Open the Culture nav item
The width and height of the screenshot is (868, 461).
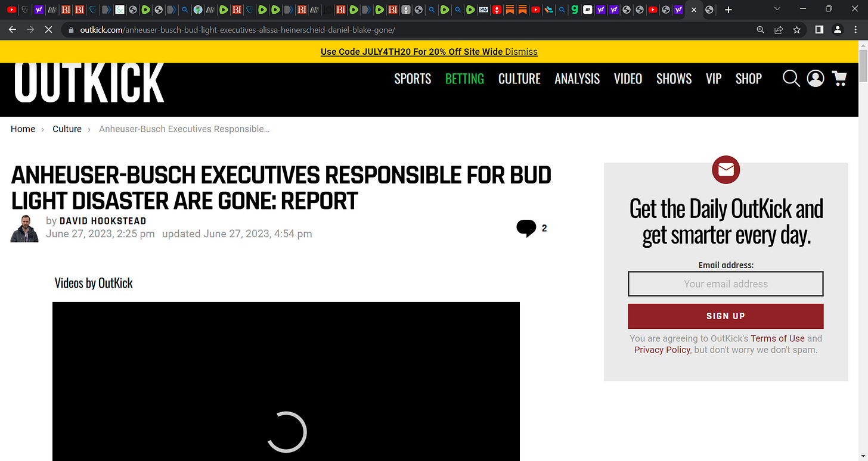(x=519, y=79)
